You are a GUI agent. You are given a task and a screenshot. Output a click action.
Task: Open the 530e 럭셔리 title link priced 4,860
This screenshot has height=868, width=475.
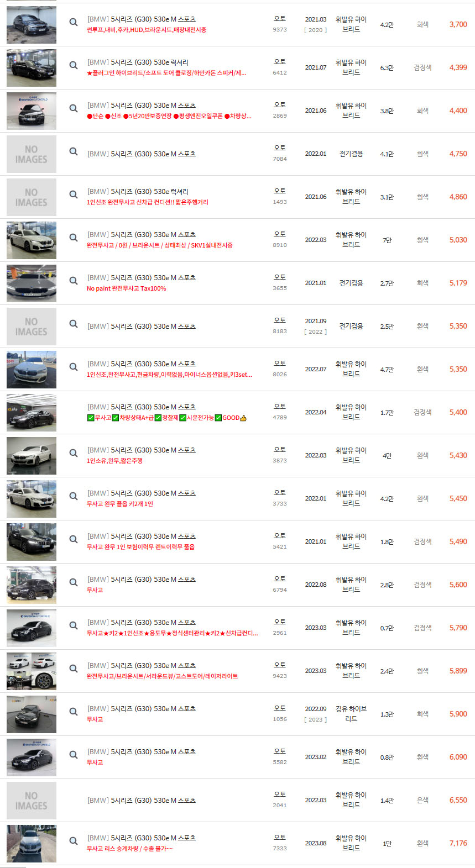(138, 192)
